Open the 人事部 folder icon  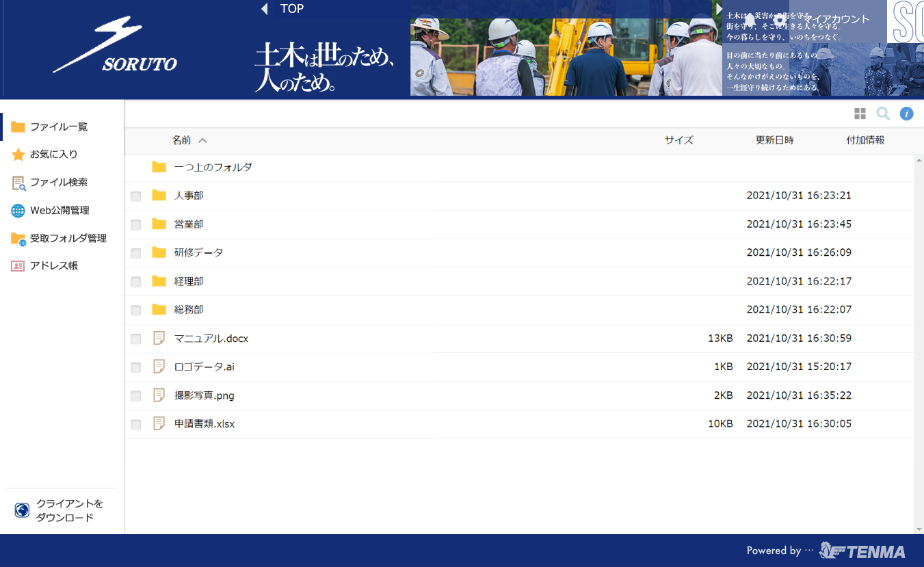pyautogui.click(x=159, y=196)
